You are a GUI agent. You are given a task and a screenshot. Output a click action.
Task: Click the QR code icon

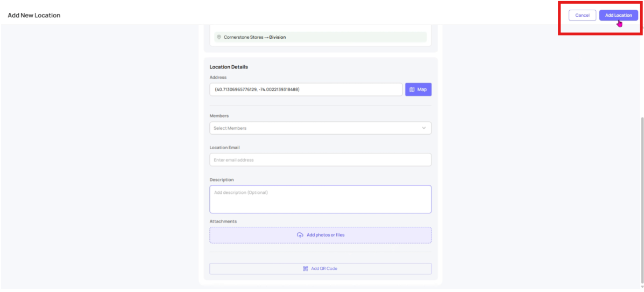coord(306,268)
